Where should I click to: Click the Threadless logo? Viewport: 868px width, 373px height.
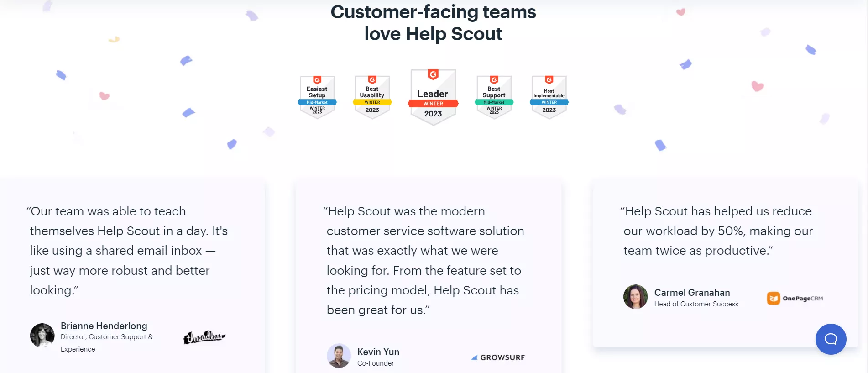click(204, 337)
